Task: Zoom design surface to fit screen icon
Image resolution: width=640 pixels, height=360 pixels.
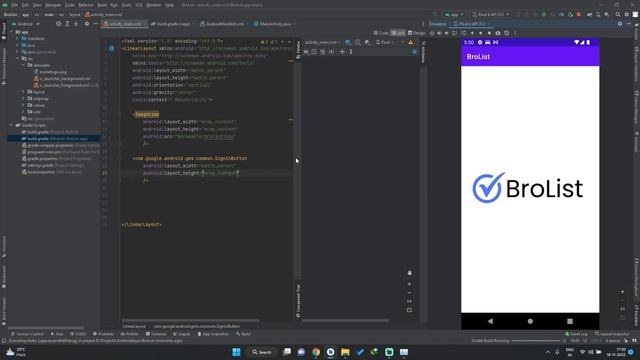Action: click(409, 310)
